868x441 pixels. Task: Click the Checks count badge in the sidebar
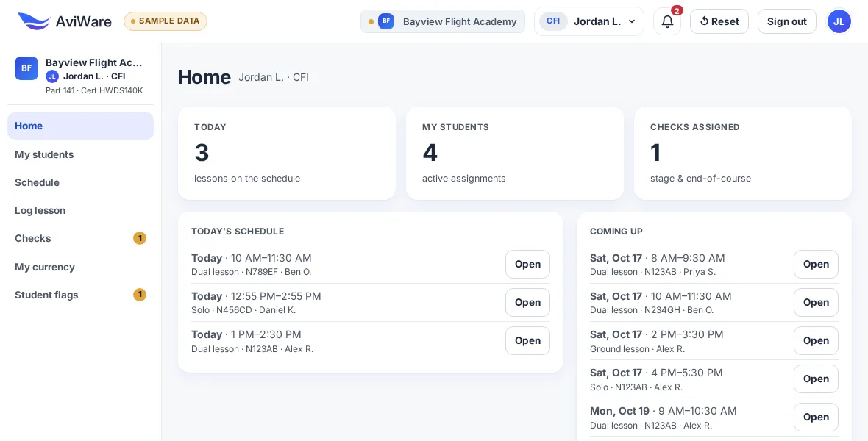[140, 238]
